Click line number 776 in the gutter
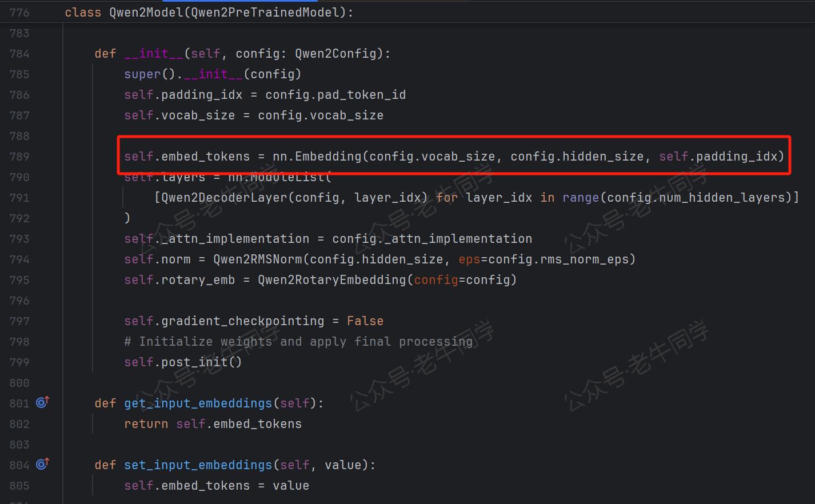The height and width of the screenshot is (504, 815). coord(19,13)
